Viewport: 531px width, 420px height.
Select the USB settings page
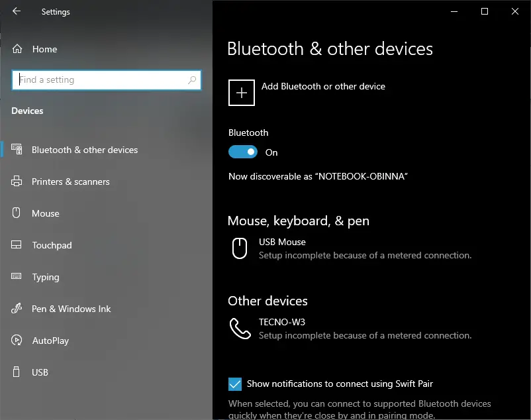coord(40,372)
